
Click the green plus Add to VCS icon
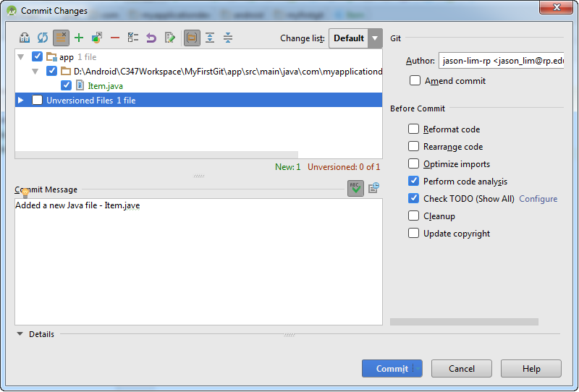[x=79, y=38]
